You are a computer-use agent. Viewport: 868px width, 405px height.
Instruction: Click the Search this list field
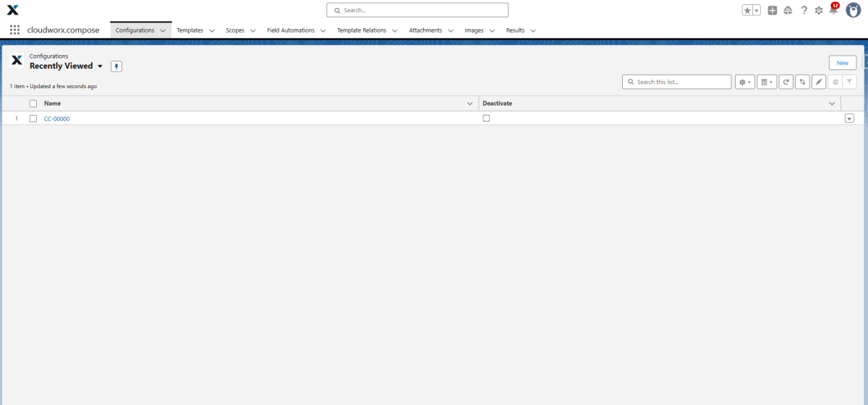(680, 82)
